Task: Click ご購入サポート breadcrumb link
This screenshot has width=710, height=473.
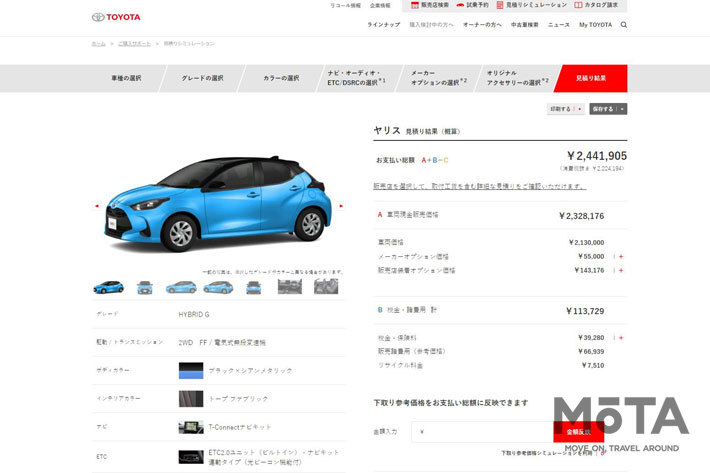Action: click(134, 44)
